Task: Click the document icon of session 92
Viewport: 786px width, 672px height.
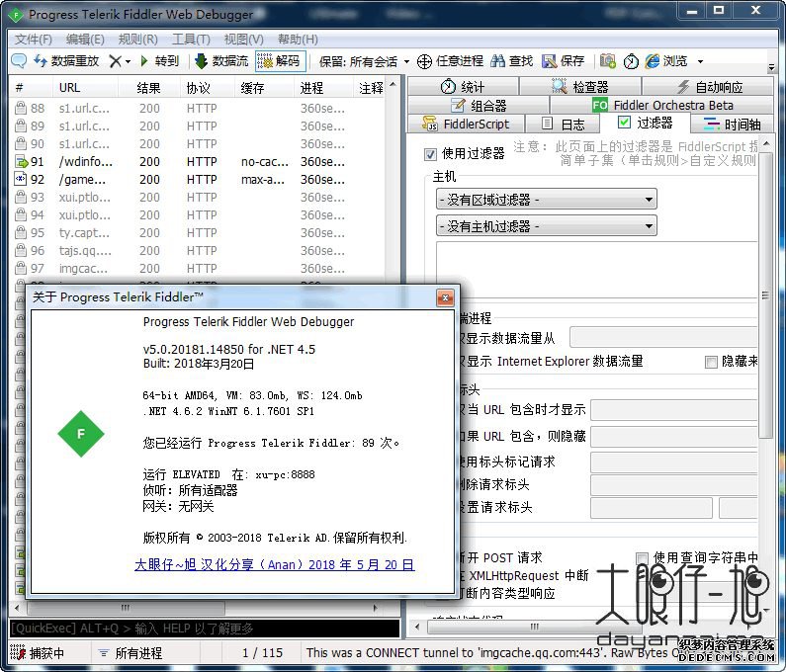Action: tap(20, 179)
